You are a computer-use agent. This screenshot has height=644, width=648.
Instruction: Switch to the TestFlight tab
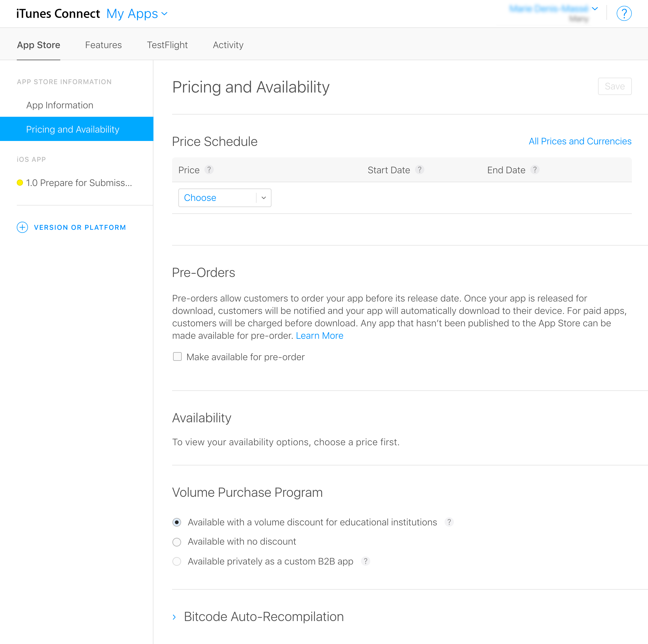tap(167, 45)
